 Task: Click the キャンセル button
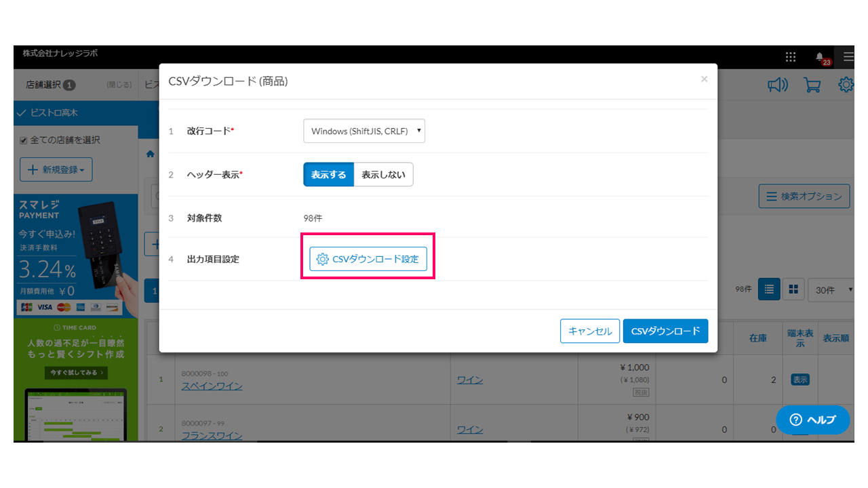click(590, 331)
